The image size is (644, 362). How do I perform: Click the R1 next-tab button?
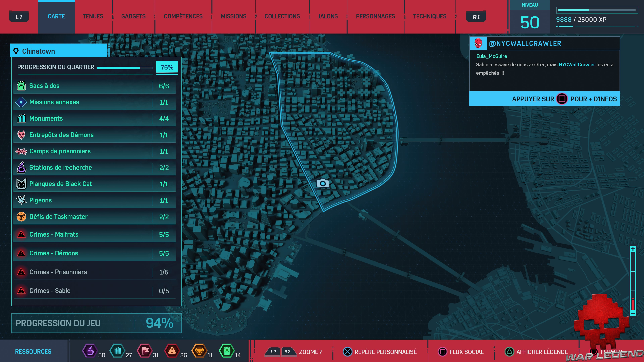point(476,17)
